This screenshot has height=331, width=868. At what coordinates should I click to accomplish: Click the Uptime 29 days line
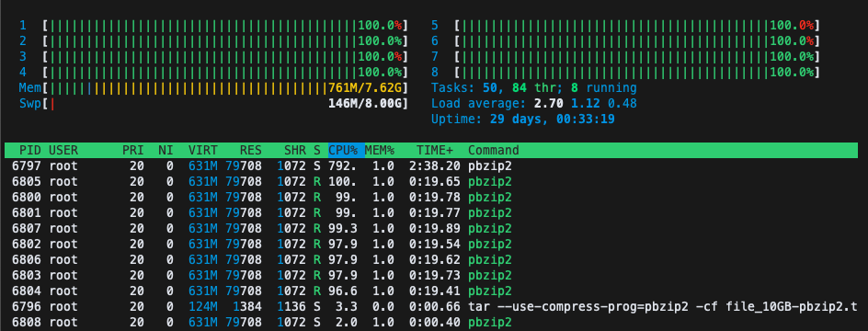pyautogui.click(x=522, y=119)
